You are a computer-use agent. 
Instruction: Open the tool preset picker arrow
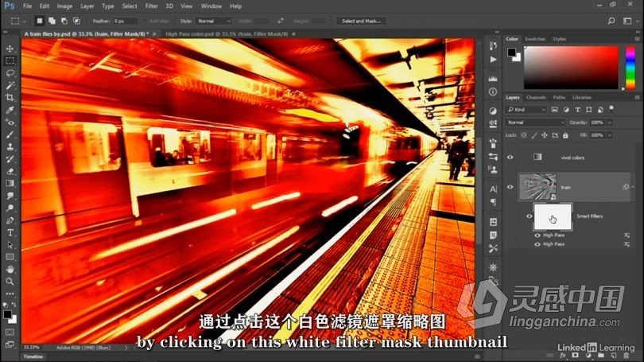[x=24, y=21]
